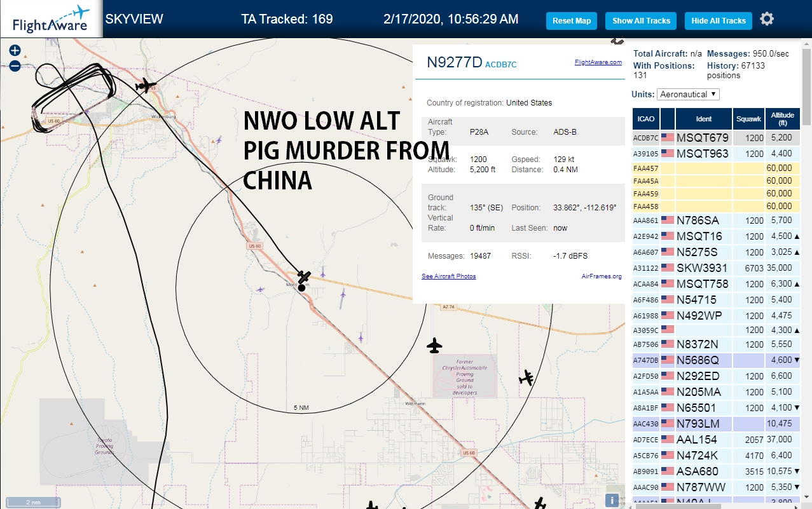The height and width of the screenshot is (509, 812).
Task: Zoom out the map with minus icon
Action: coord(15,65)
